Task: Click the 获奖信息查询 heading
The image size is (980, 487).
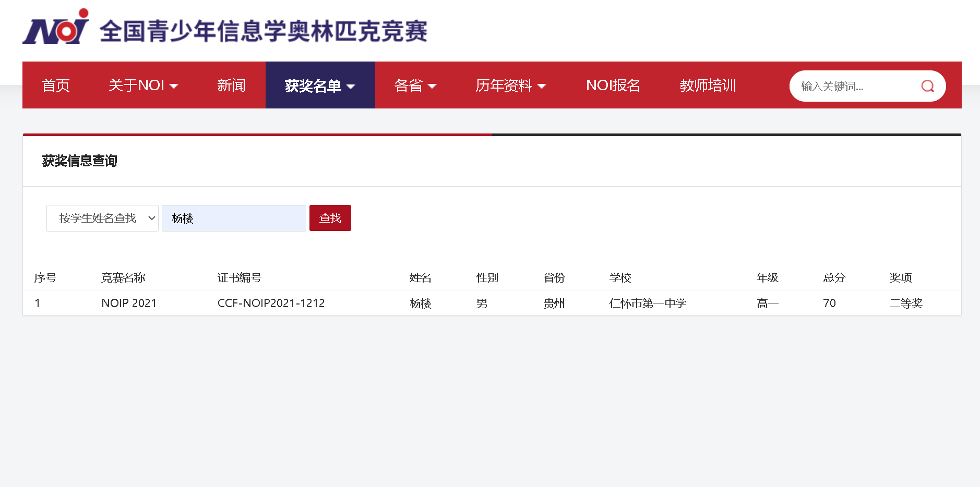Action: tap(80, 161)
